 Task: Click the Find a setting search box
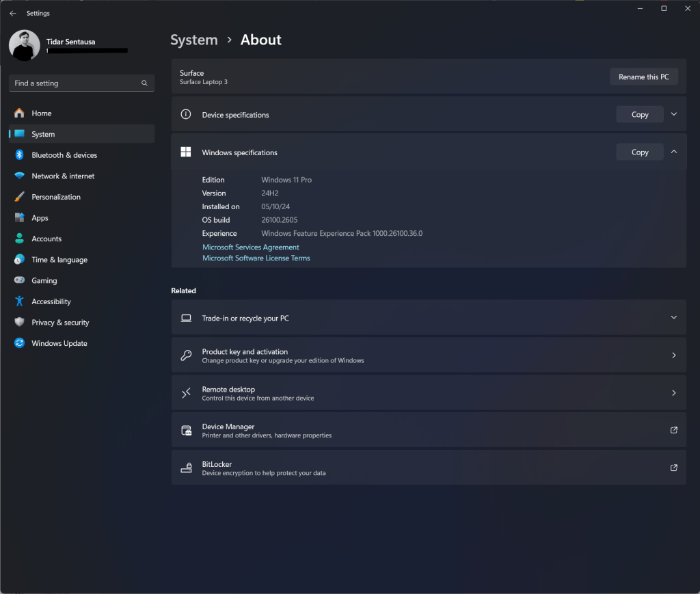tap(82, 83)
